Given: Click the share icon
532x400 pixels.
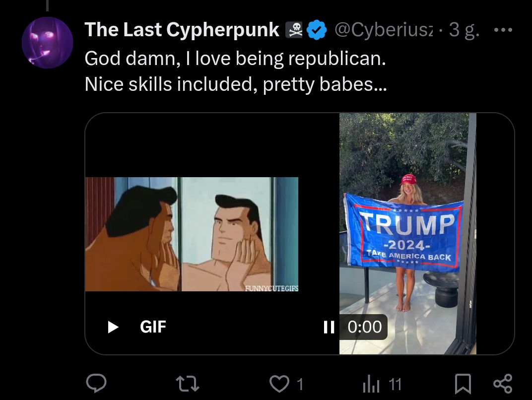Looking at the screenshot, I should click(503, 383).
